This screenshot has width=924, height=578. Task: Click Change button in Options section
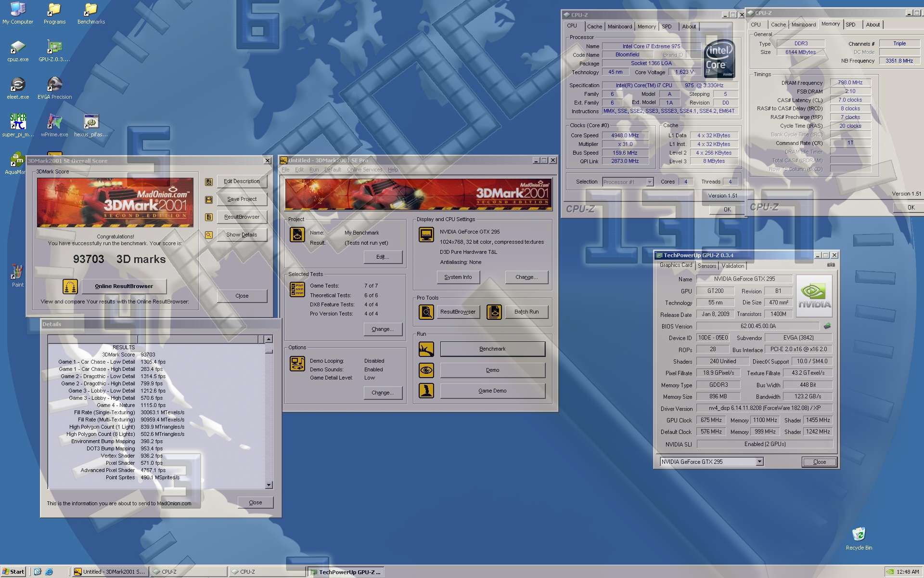tap(383, 393)
